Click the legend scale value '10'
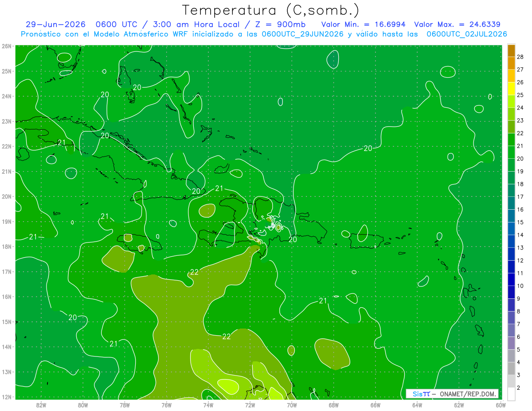The image size is (532, 411). coord(520,286)
